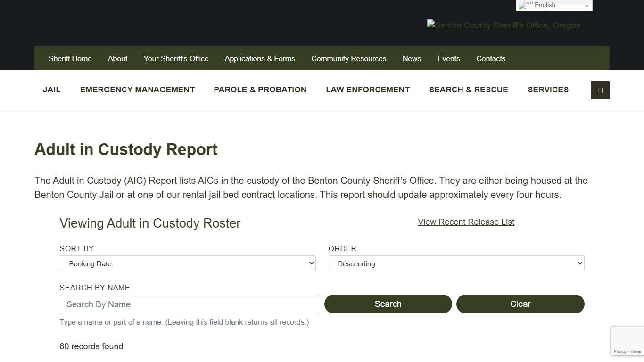
Task: Expand the language selector dropdown
Action: click(586, 5)
